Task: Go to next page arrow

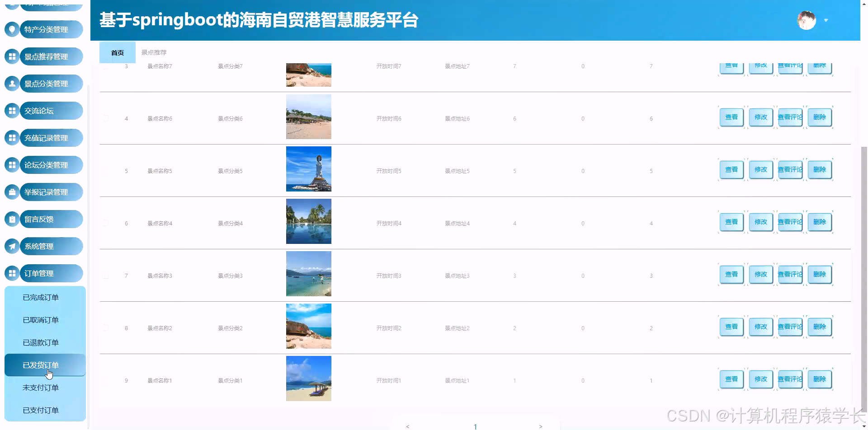Action: (x=540, y=426)
